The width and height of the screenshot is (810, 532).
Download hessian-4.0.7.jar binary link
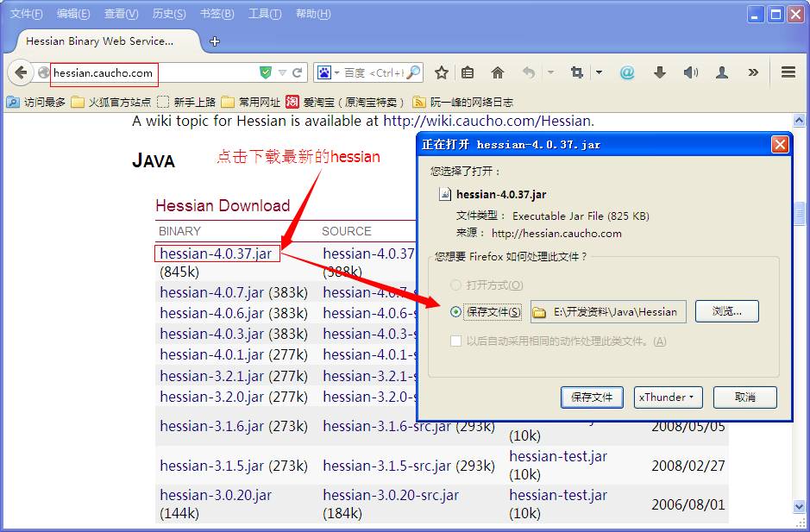(212, 292)
